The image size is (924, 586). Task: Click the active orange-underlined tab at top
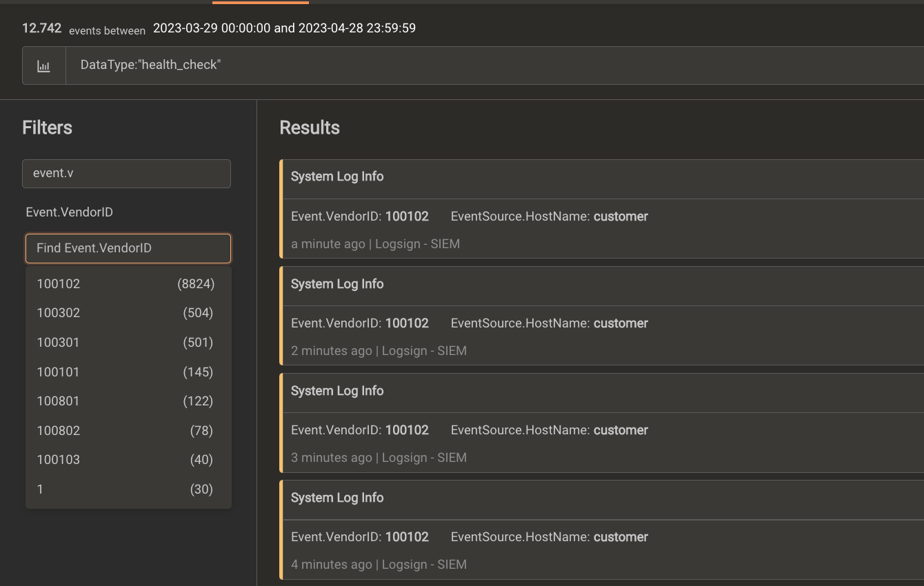(x=261, y=2)
